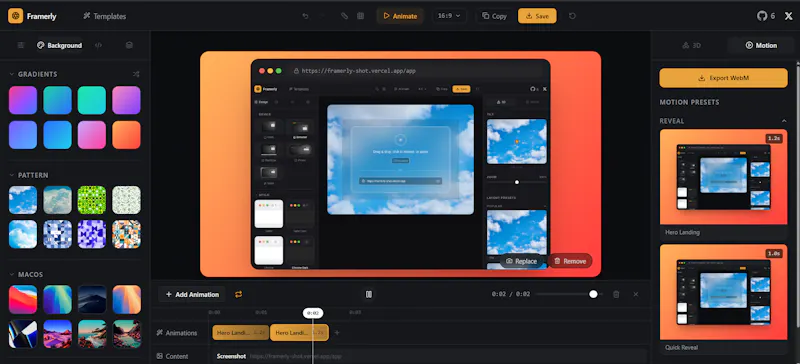Add clip with plus icon after animation clips

pyautogui.click(x=337, y=333)
